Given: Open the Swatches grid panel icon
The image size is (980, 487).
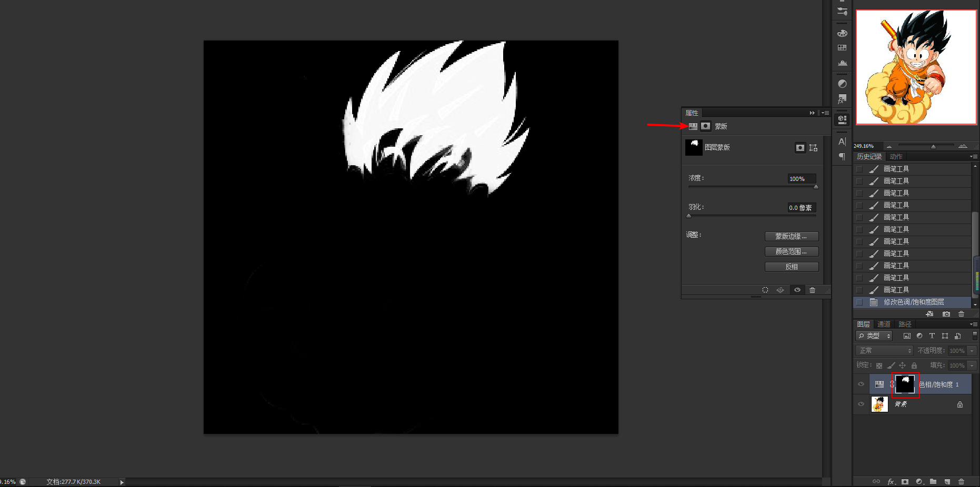Looking at the screenshot, I should click(842, 48).
